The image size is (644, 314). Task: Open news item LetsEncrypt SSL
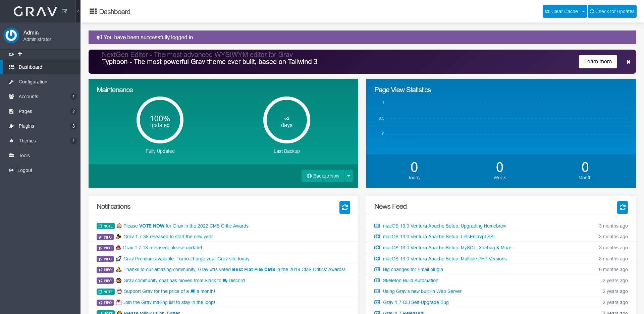[439, 237]
